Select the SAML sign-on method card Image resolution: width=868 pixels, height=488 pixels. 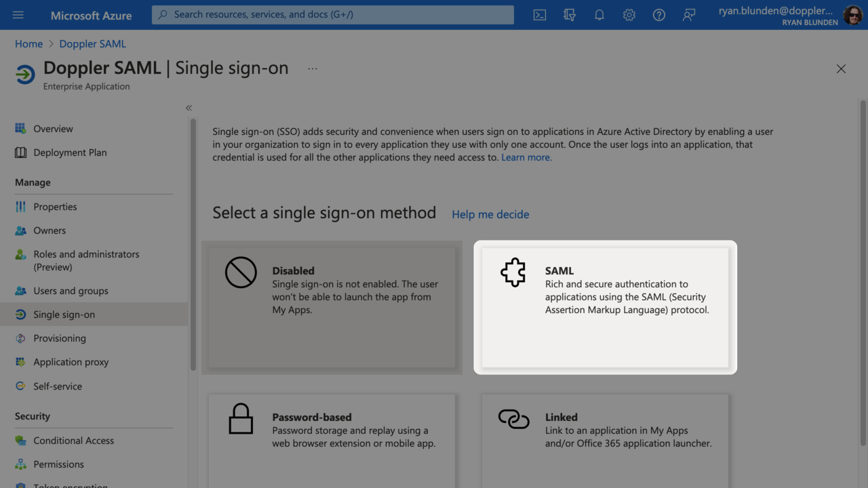pos(605,307)
